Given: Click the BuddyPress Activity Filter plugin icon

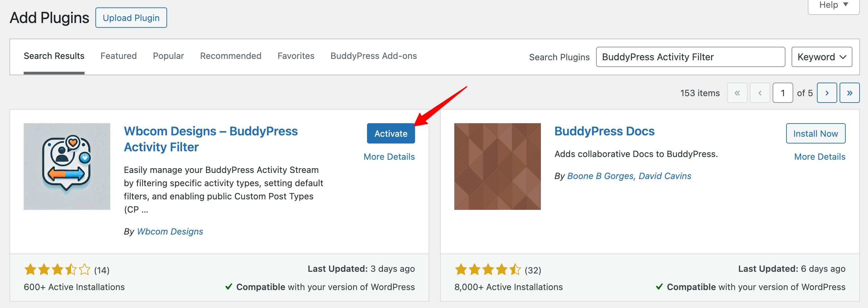Looking at the screenshot, I should pos(67,167).
